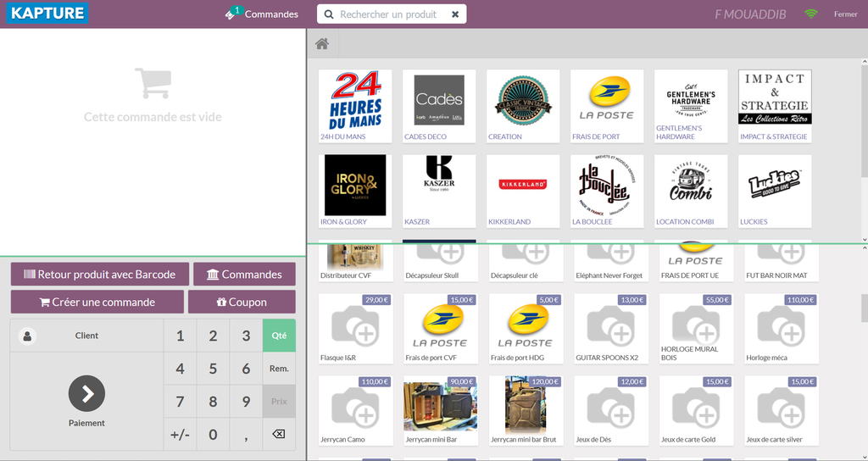This screenshot has height=461, width=868.
Task: Open the LUCKIES category
Action: pos(775,191)
